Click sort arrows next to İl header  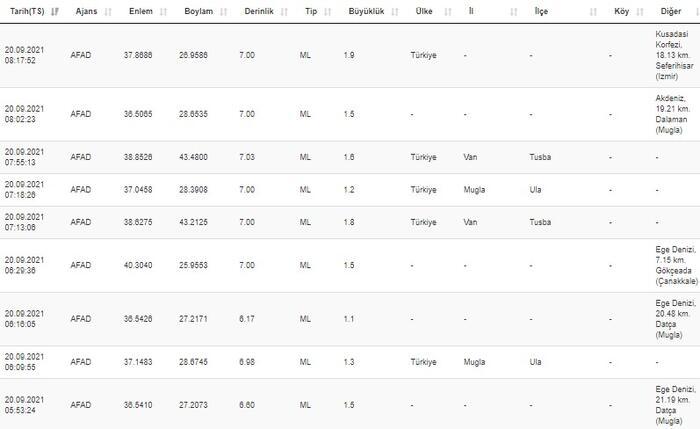click(514, 12)
